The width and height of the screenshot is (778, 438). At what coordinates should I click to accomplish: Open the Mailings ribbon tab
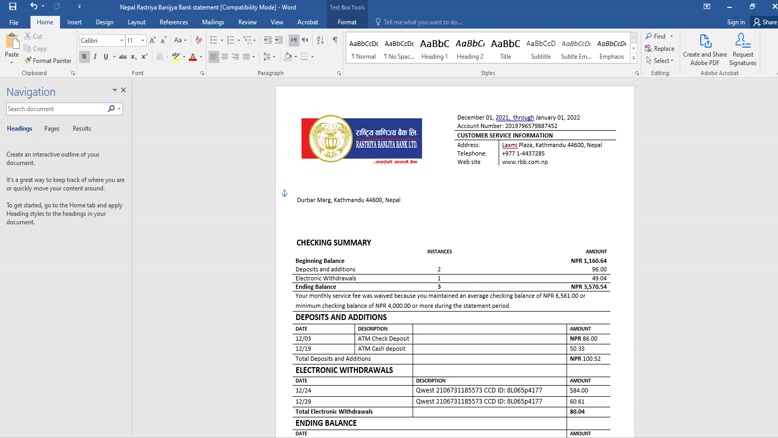[x=213, y=22]
